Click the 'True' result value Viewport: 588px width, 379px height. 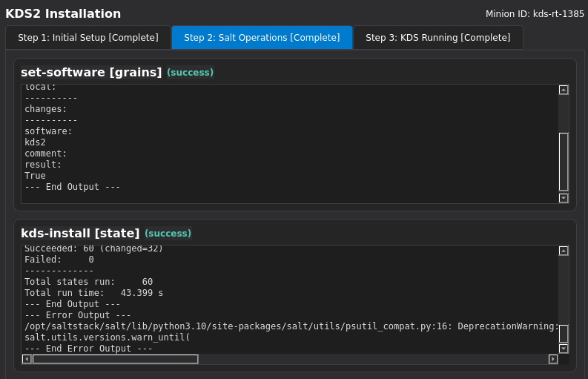(x=36, y=176)
